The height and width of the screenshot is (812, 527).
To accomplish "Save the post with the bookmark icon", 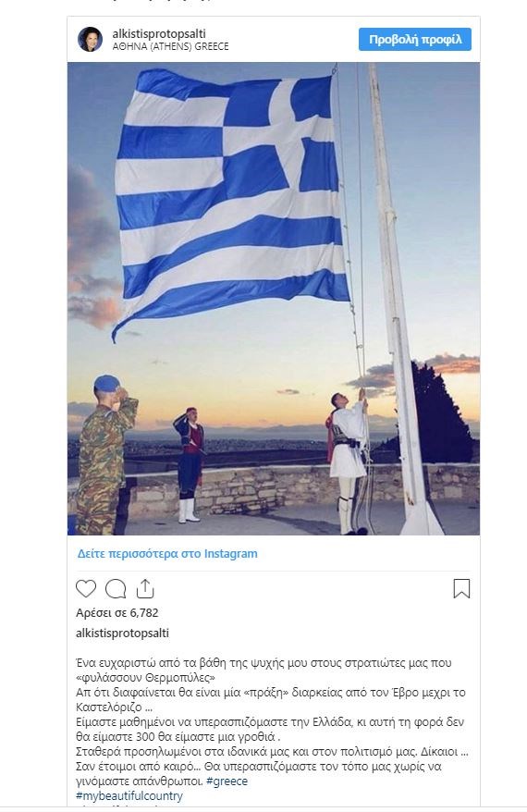I will pos(461,589).
